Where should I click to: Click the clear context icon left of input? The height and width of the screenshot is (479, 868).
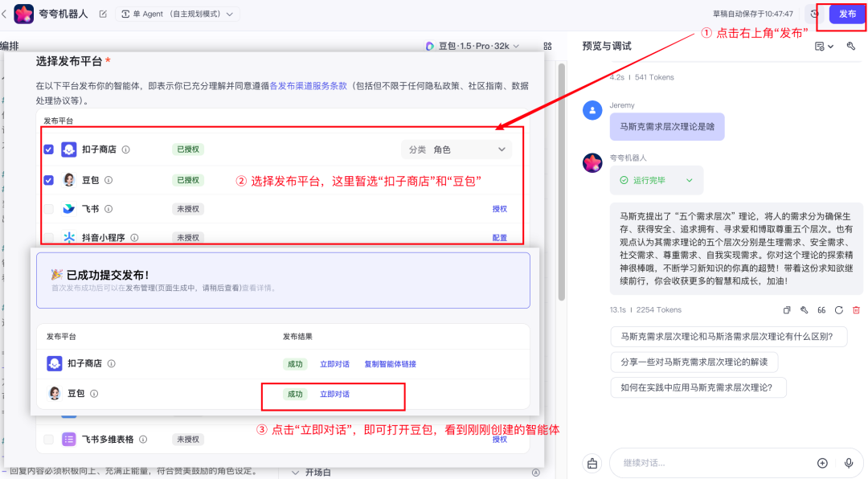[592, 463]
